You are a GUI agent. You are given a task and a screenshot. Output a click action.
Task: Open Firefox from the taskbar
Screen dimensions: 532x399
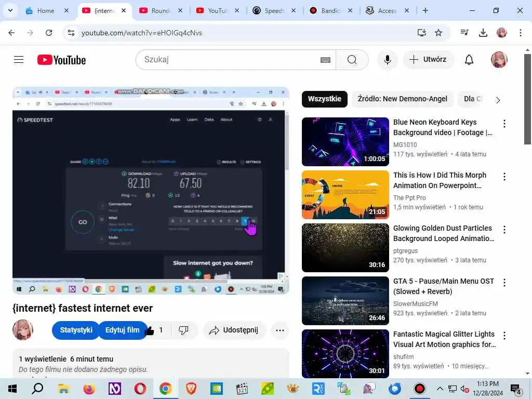89,389
